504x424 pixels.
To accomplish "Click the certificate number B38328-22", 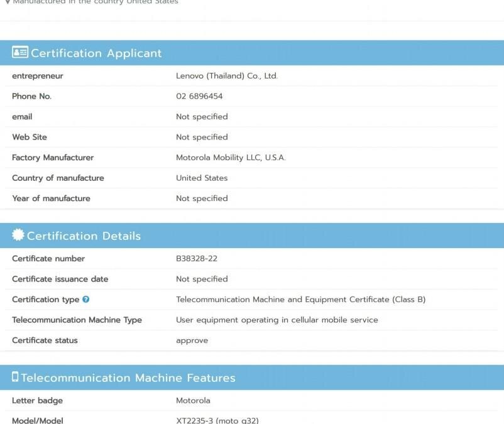I will pos(197,258).
